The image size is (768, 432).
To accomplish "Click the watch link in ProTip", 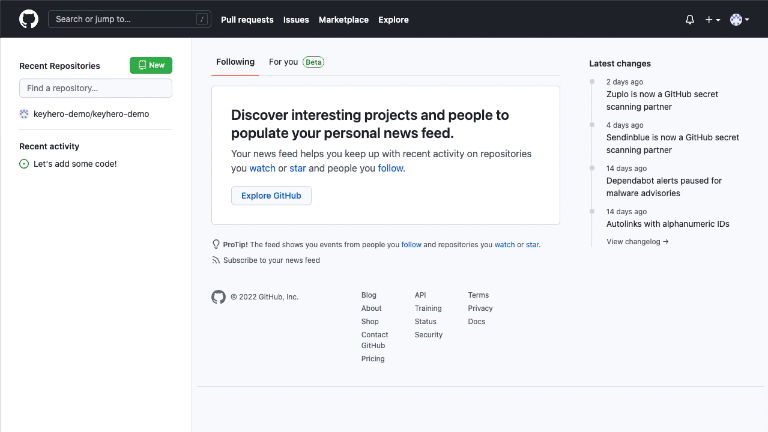I will [x=504, y=244].
